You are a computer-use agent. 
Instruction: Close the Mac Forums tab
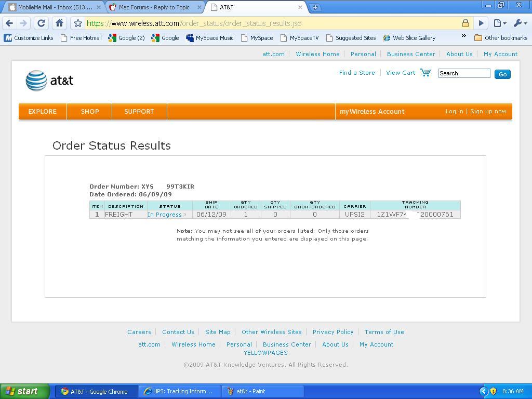(x=199, y=7)
